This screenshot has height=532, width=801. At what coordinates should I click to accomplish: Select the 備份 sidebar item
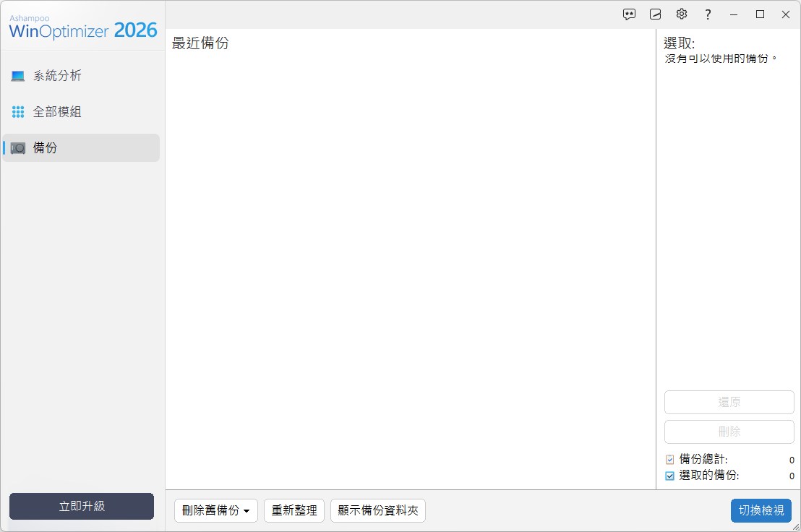click(81, 148)
